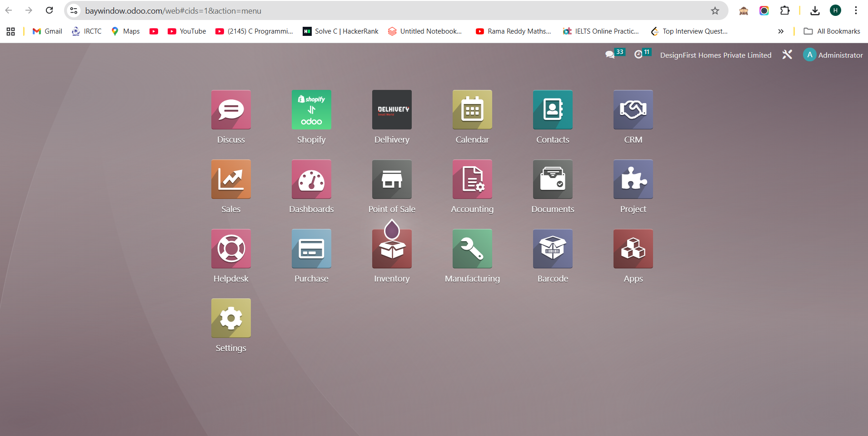The height and width of the screenshot is (436, 868).
Task: Open the DesignFirst Homes company switcher
Action: click(715, 55)
